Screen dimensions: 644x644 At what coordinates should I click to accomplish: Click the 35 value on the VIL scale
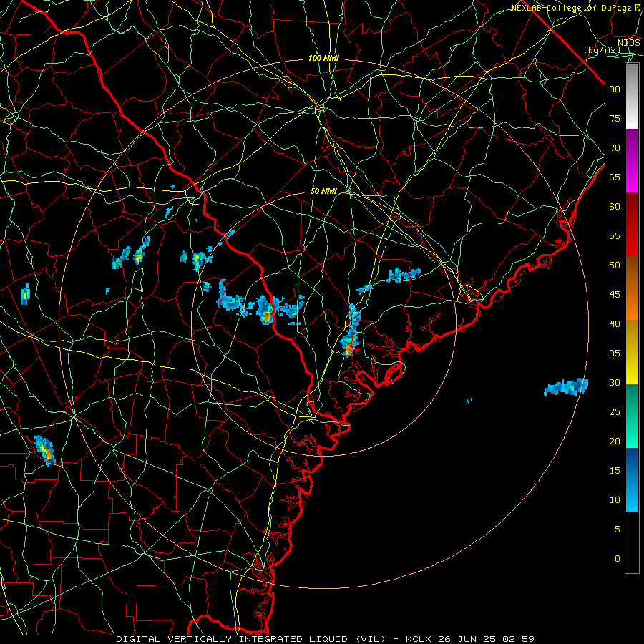615,353
